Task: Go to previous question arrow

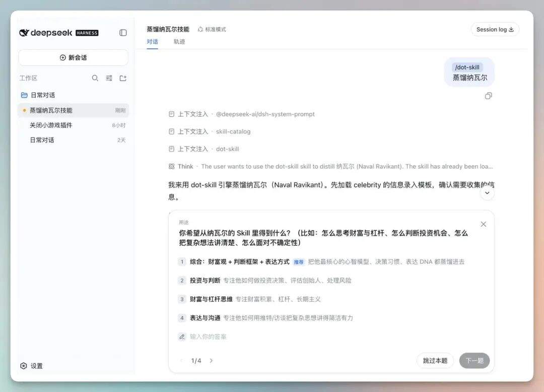Action: (x=181, y=361)
